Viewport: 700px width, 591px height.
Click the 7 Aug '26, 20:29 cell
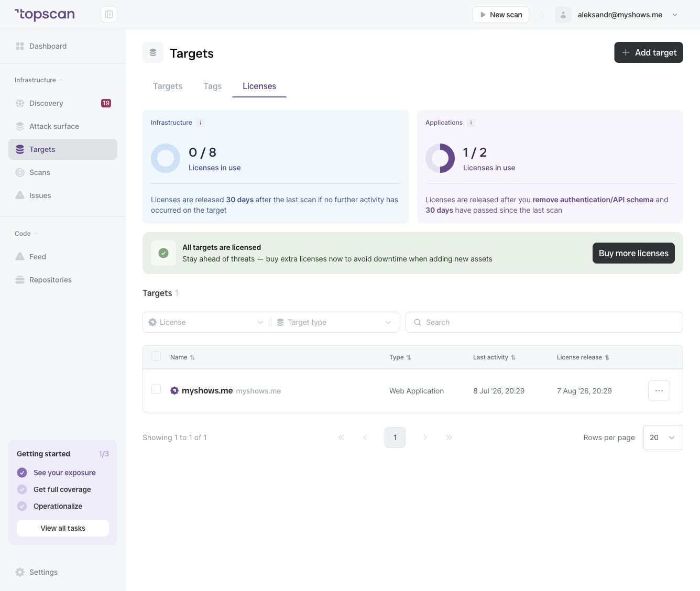point(584,391)
